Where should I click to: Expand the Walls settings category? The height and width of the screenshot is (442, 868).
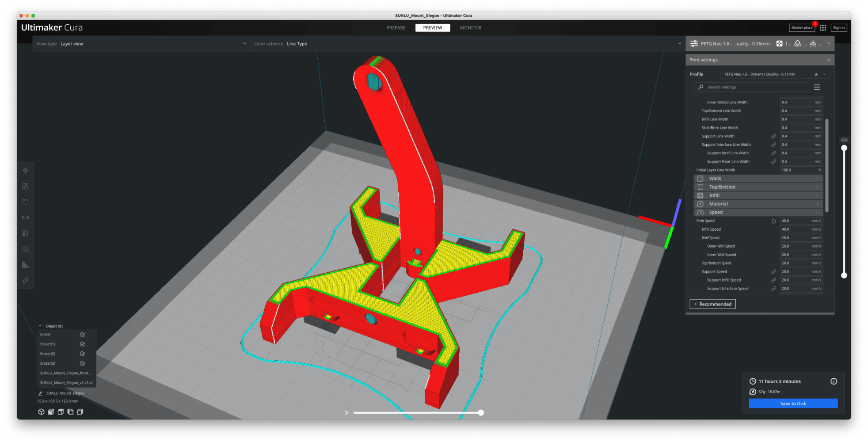pos(758,179)
